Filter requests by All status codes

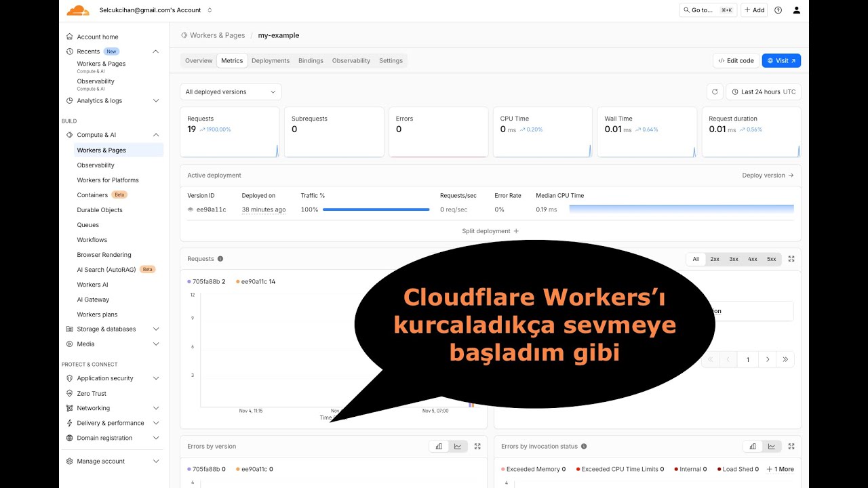pos(696,259)
